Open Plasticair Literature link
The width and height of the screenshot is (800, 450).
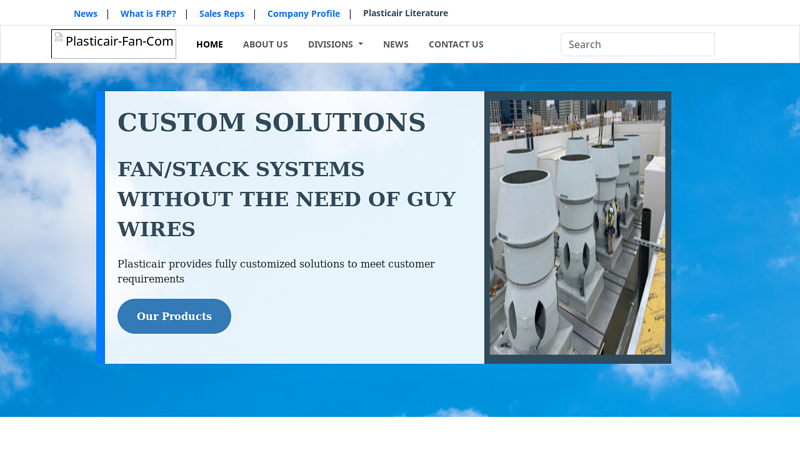(406, 13)
